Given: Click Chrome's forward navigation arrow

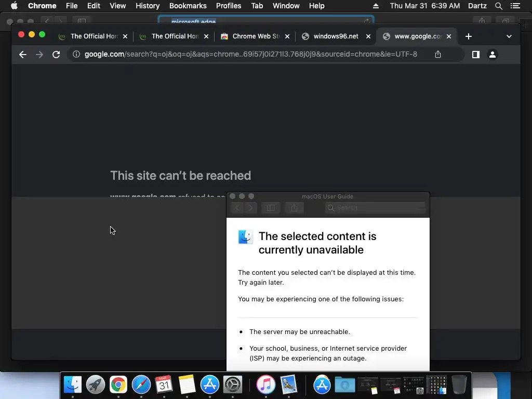Looking at the screenshot, I should tap(39, 54).
